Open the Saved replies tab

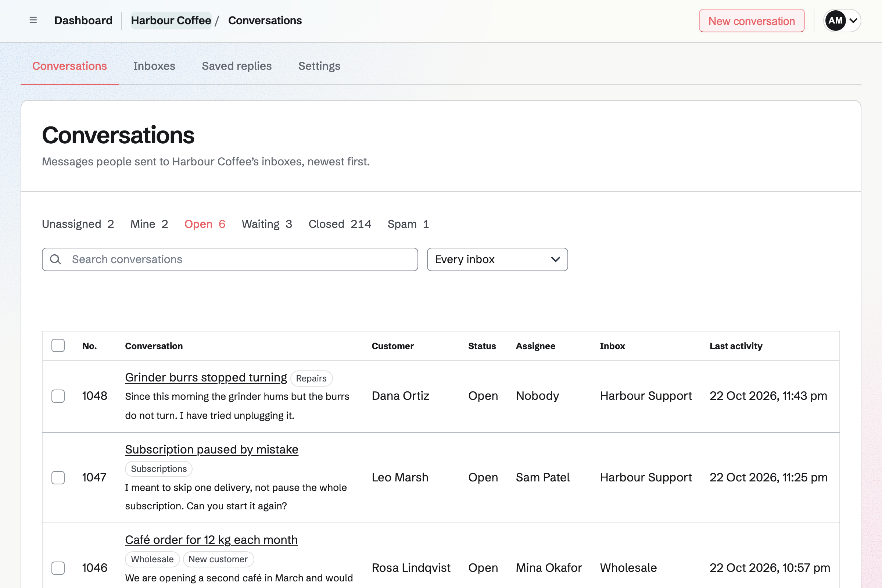tap(237, 66)
